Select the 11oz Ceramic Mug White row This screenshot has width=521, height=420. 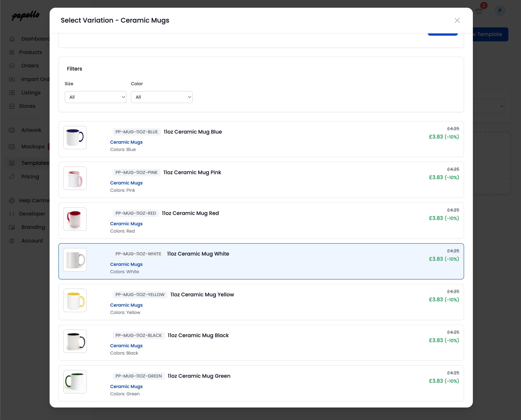[x=198, y=254]
